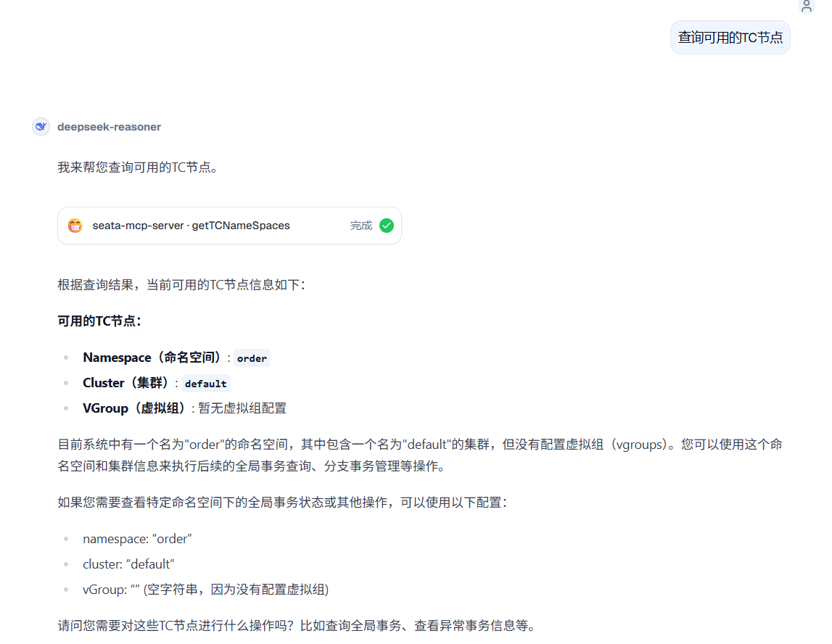832x644 pixels.
Task: Click the VGroup（虚拟组）bold label
Action: click(136, 408)
